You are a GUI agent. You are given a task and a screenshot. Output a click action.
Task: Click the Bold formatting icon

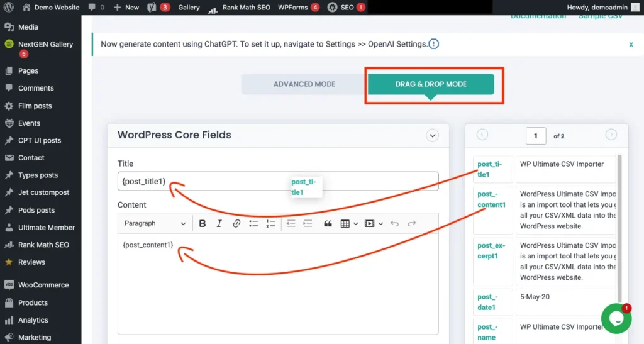pos(203,223)
